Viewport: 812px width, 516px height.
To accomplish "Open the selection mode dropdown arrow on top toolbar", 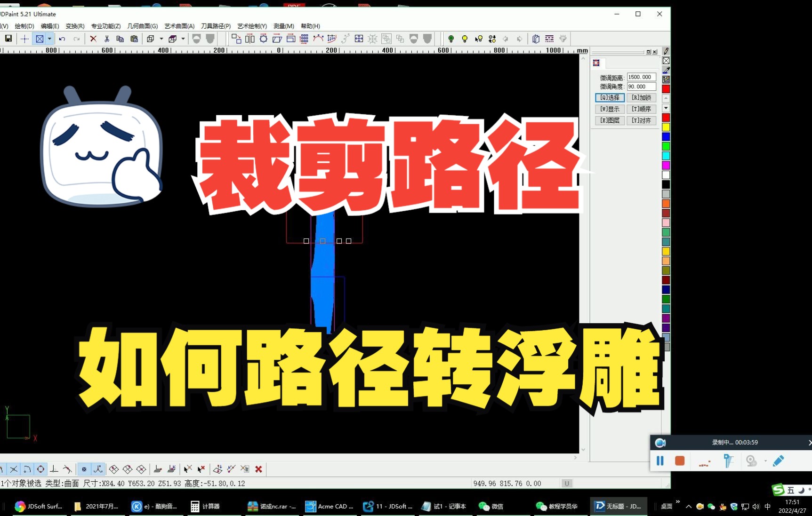I will pyautogui.click(x=49, y=39).
